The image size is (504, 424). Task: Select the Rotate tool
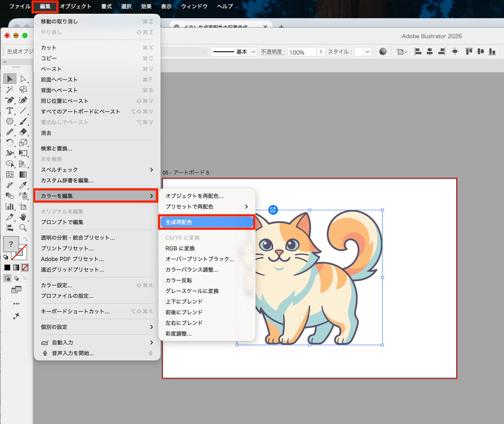tap(10, 143)
